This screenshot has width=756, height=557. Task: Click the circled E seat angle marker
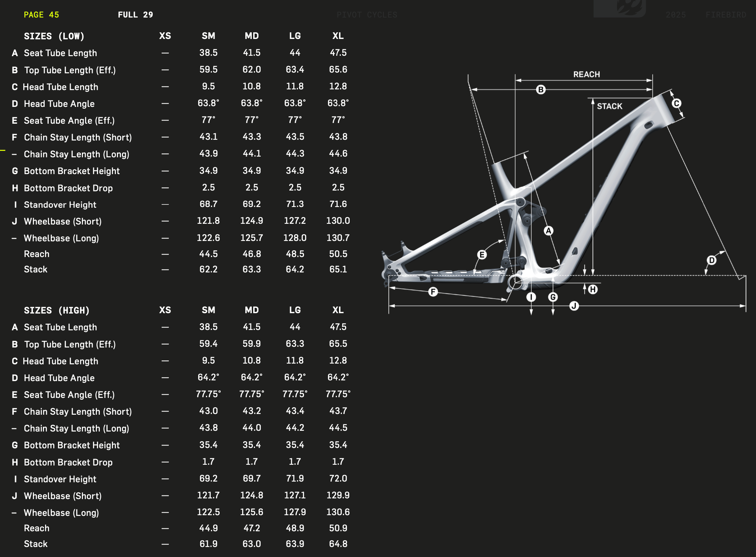pyautogui.click(x=482, y=255)
